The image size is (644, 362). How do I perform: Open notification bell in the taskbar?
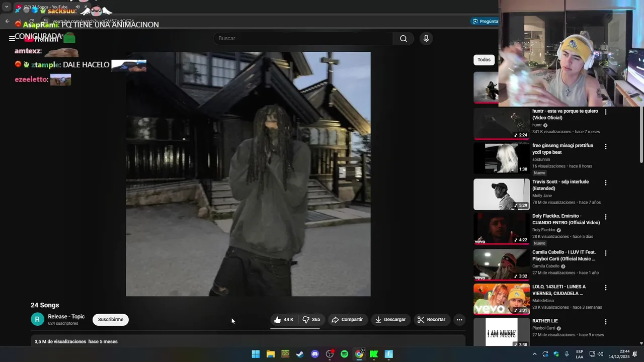(x=635, y=354)
